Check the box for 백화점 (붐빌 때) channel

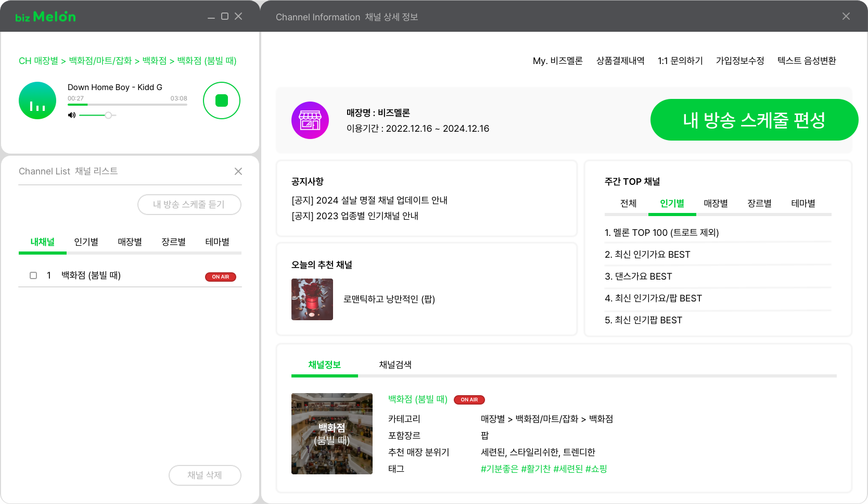pos(33,275)
